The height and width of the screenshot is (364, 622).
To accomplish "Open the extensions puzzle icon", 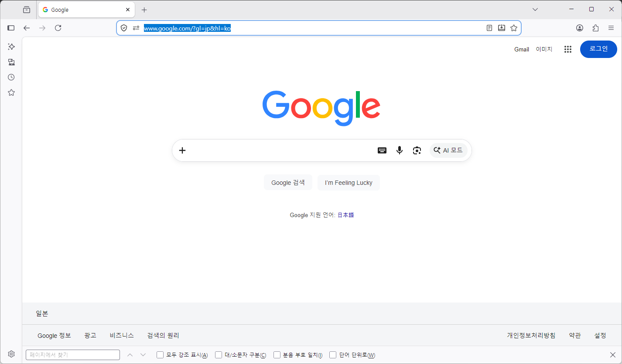I will click(x=595, y=28).
